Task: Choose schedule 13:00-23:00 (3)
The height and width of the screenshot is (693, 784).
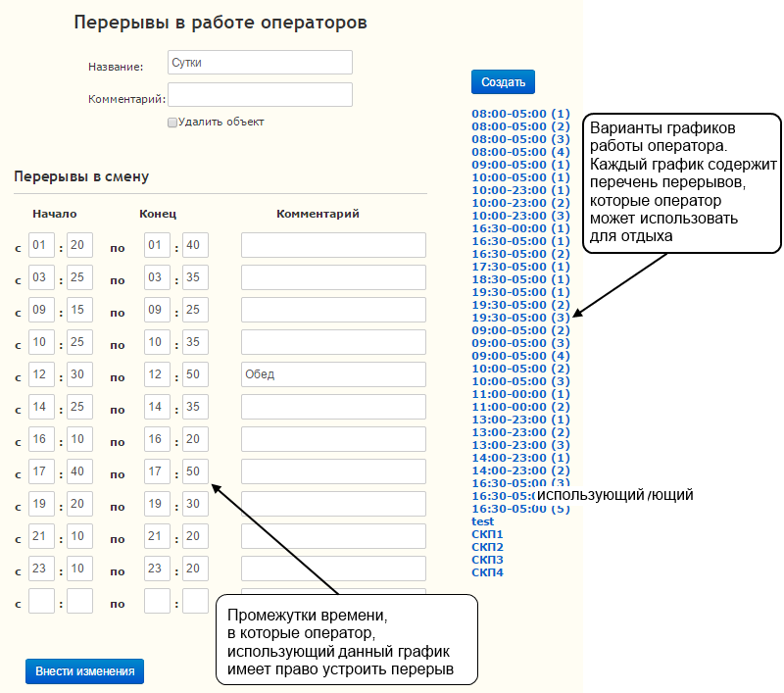Action: pos(521,445)
